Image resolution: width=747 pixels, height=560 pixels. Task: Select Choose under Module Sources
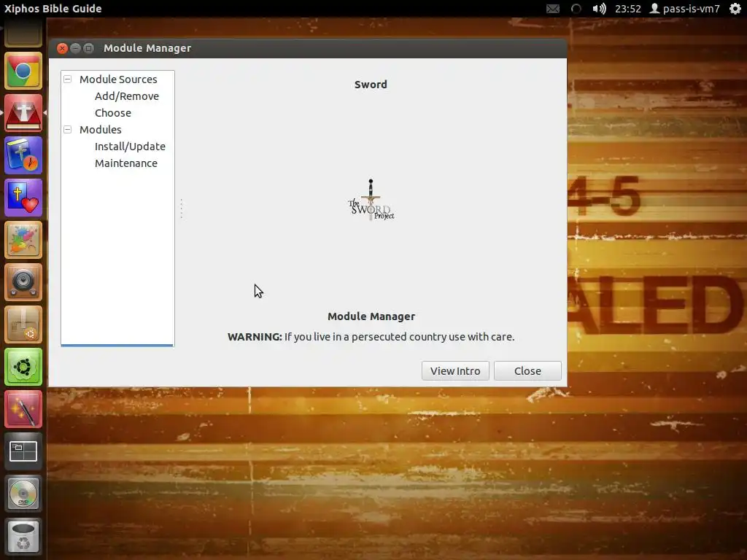tap(113, 113)
